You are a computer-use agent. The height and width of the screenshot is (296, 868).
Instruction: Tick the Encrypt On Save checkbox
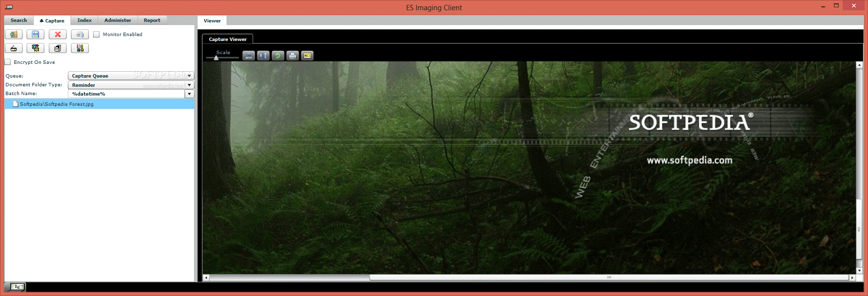click(8, 62)
